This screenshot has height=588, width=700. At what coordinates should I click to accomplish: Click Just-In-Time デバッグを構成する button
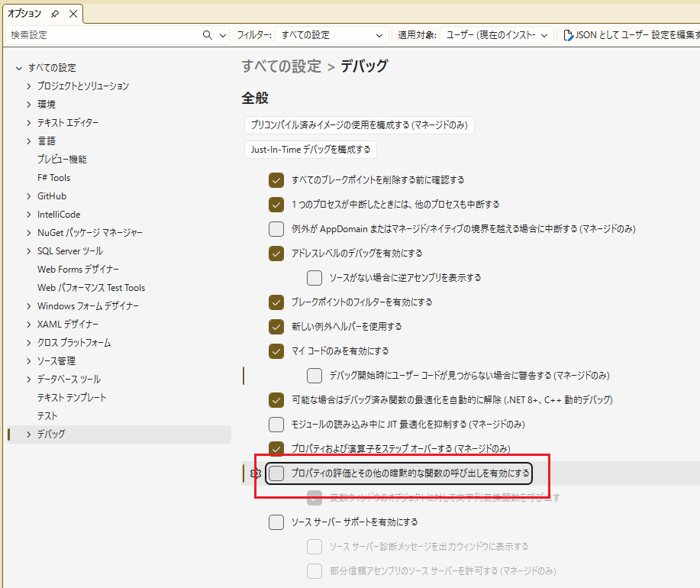click(x=311, y=150)
